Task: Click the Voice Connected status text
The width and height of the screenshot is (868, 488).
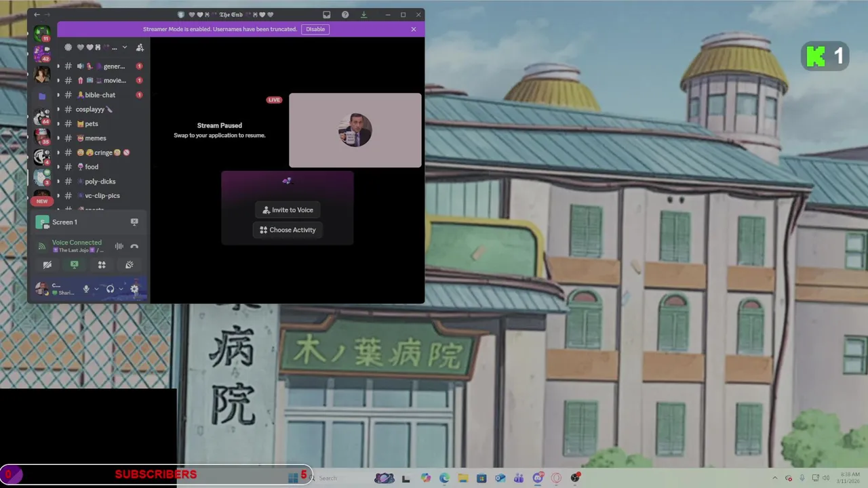Action: pos(77,242)
